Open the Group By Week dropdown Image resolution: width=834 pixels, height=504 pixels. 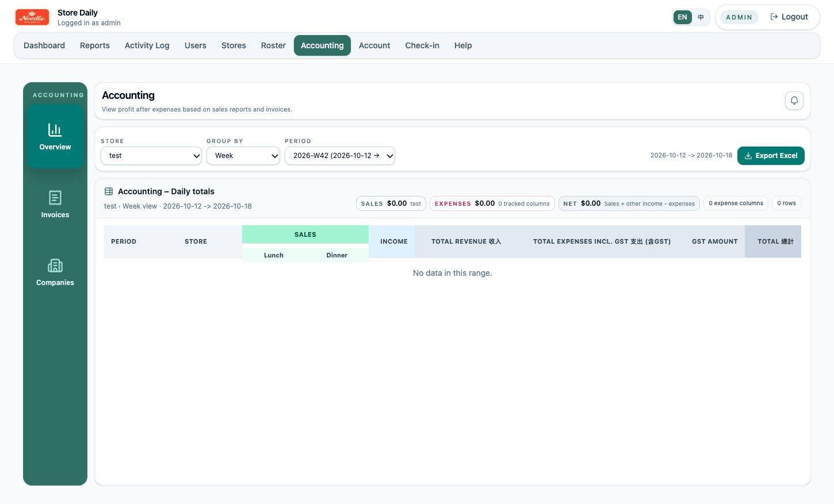(243, 156)
